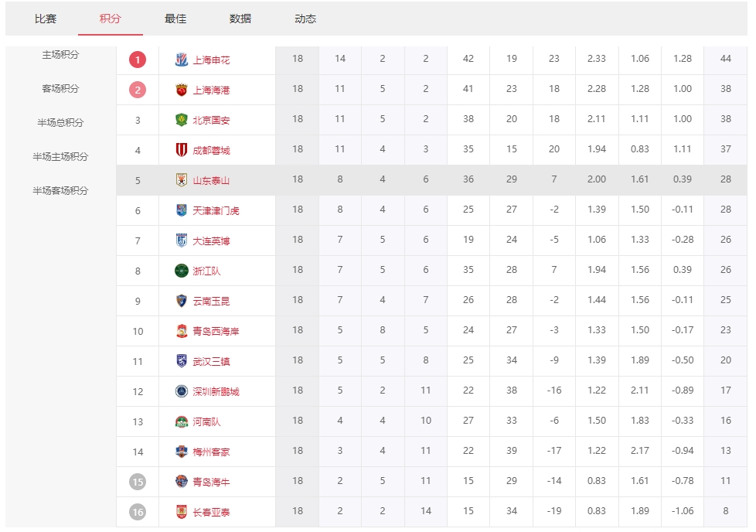Open the 动态 tab

(x=305, y=19)
